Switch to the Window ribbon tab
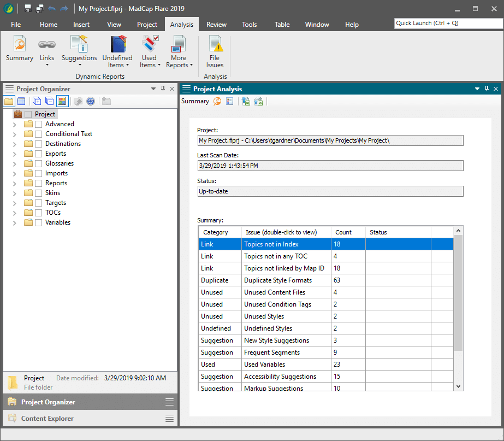The height and width of the screenshot is (441, 504). tap(317, 25)
